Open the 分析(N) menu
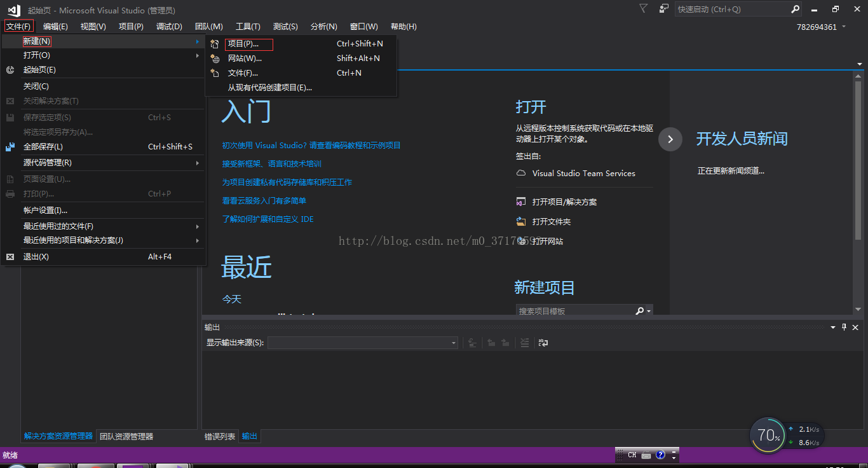868x468 pixels. click(x=324, y=27)
